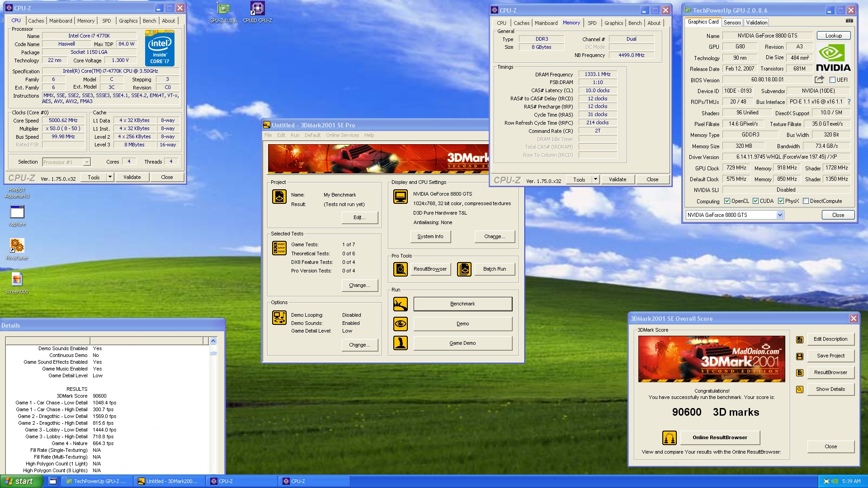Click the System Info button
The height and width of the screenshot is (488, 868).
[430, 236]
